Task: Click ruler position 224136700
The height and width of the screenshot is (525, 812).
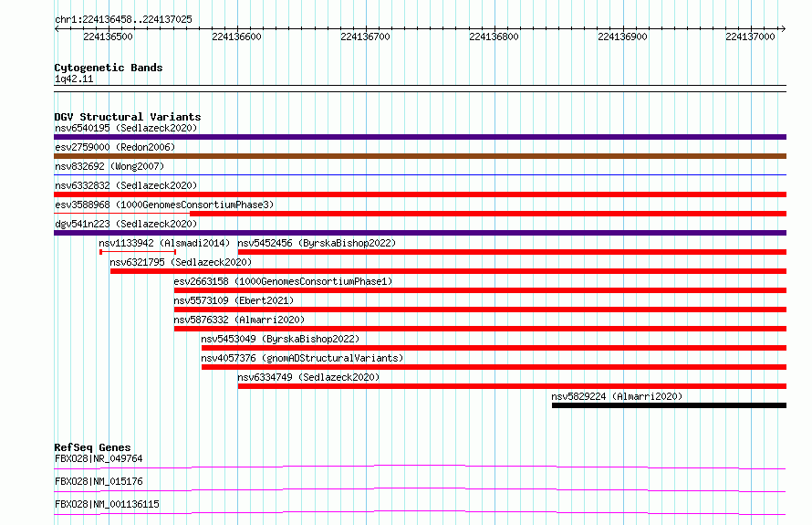Action: 365,37
